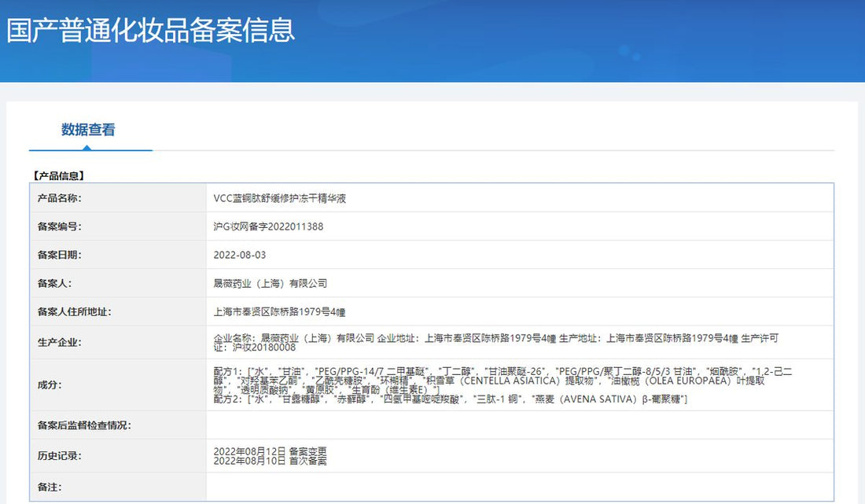
Task: Click the 备案后监督检查情况 label
Action: 84,425
